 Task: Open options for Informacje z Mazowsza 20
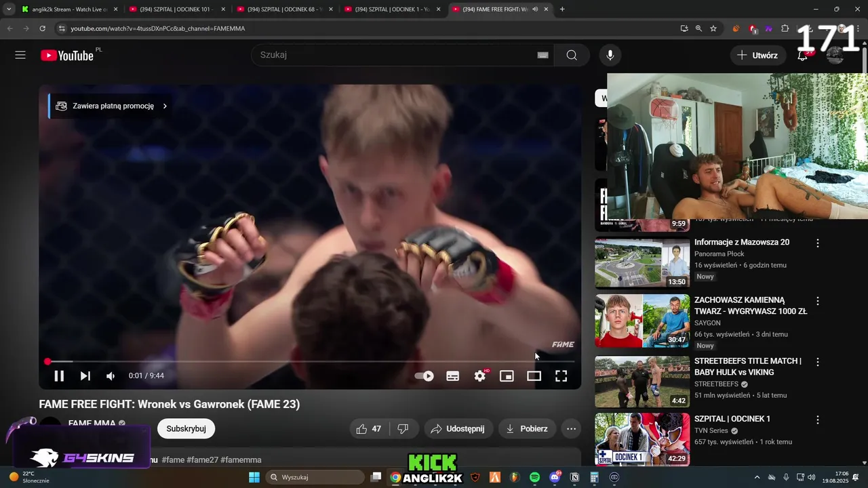pyautogui.click(x=818, y=243)
